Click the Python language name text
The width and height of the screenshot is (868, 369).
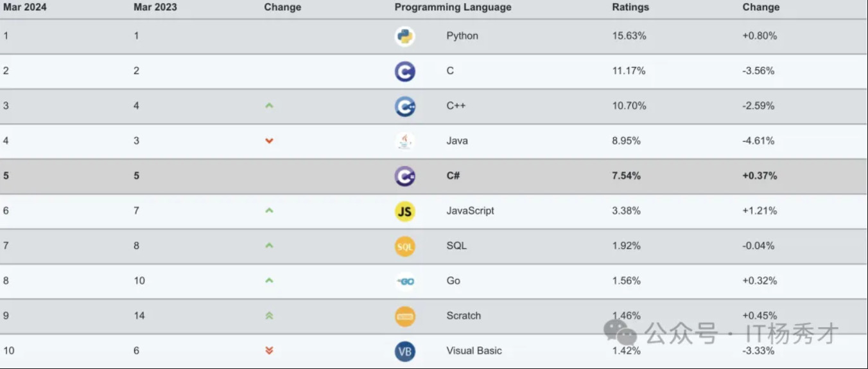[x=462, y=36]
